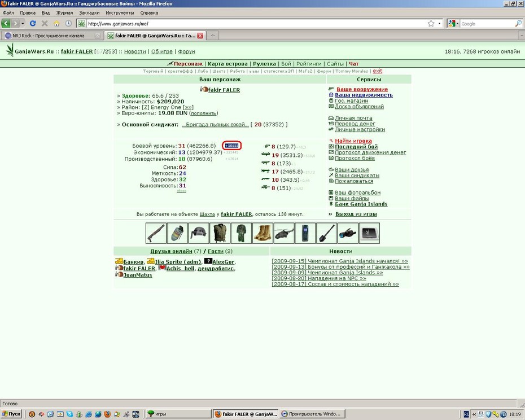Click the Google search input field
The image size is (525, 420).
coord(487,24)
